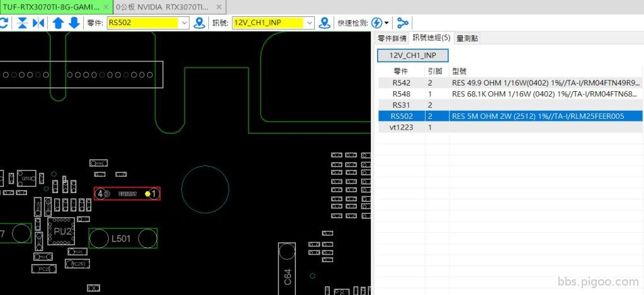The height and width of the screenshot is (295, 644).
Task: Switch to the 零件詳情 tab
Action: (x=392, y=38)
